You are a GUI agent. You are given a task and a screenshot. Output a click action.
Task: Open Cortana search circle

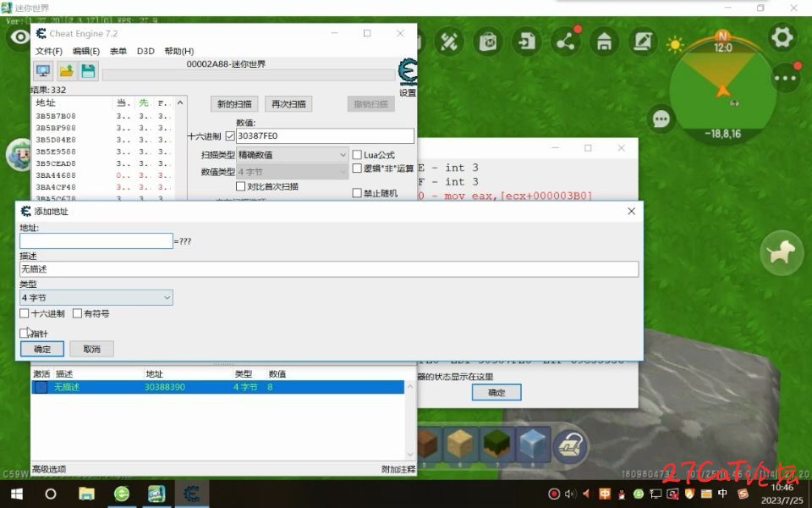coord(50,494)
